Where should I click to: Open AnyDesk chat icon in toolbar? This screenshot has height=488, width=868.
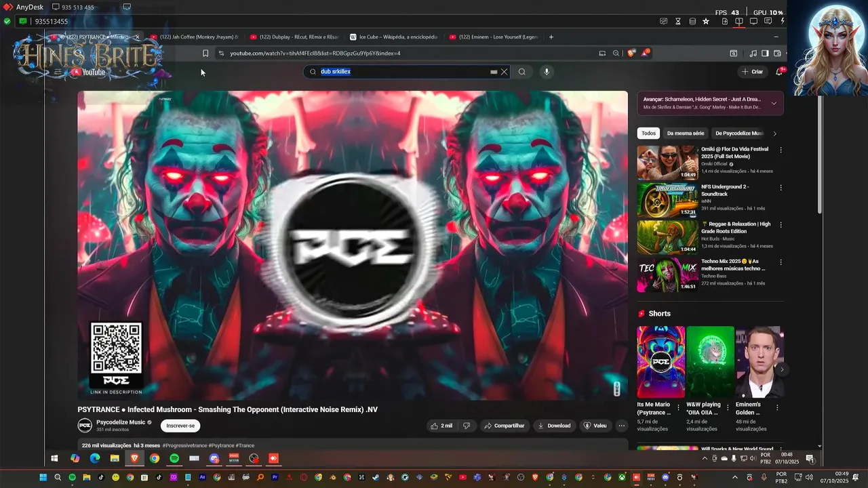pyautogui.click(x=768, y=22)
